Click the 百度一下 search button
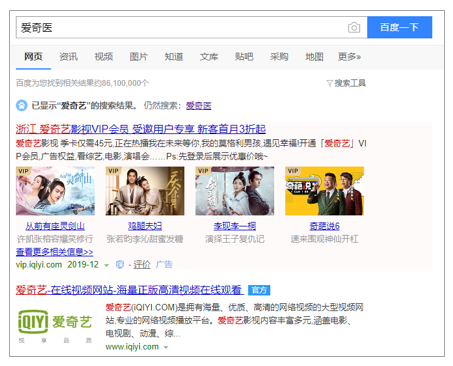The width and height of the screenshot is (453, 366). coord(399,27)
